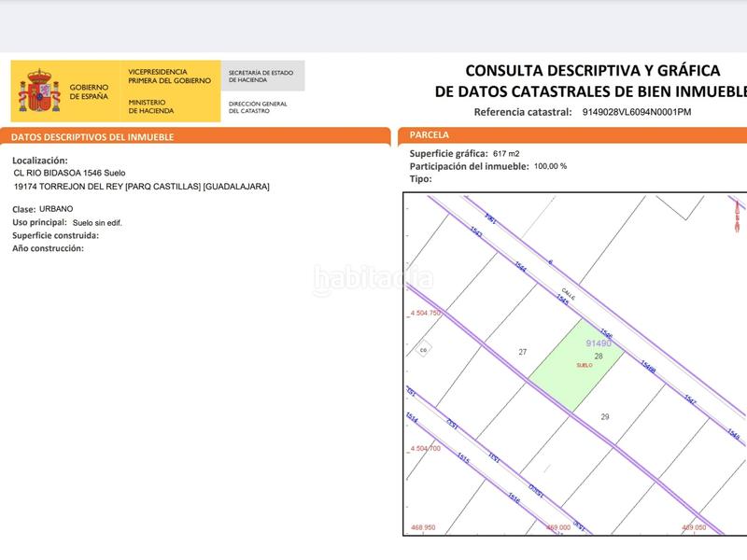
Task: Click the 91490 block number on map
Action: coord(599,343)
